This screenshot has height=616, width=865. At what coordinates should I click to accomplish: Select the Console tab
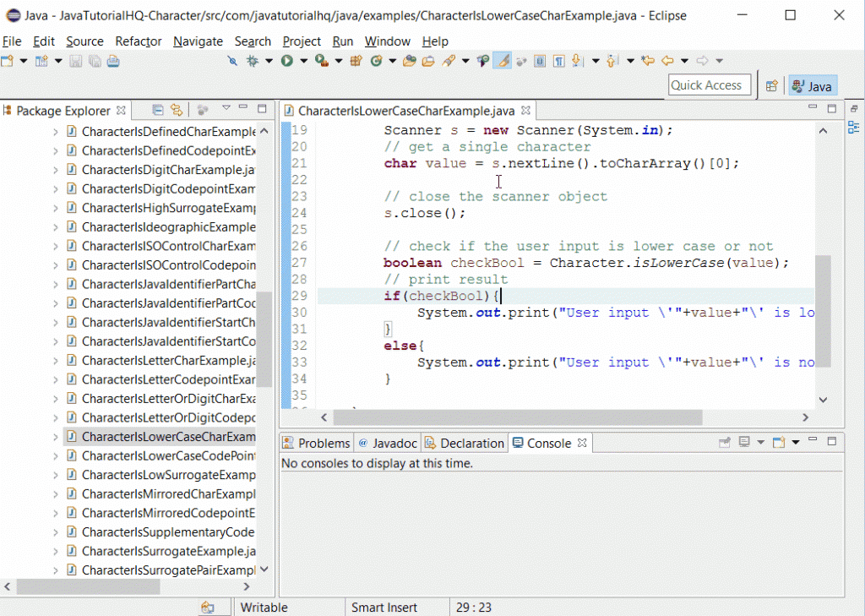[542, 444]
